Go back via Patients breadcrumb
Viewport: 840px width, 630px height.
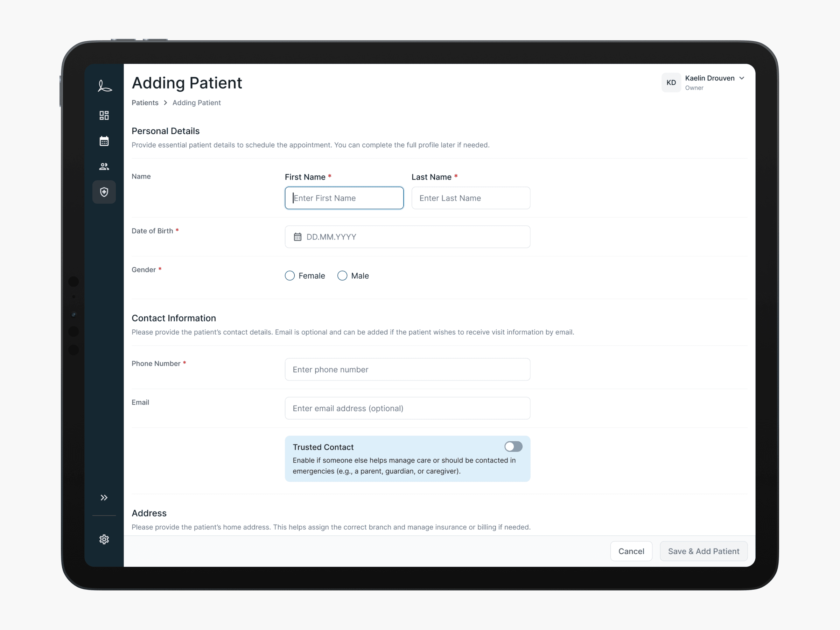pos(145,103)
